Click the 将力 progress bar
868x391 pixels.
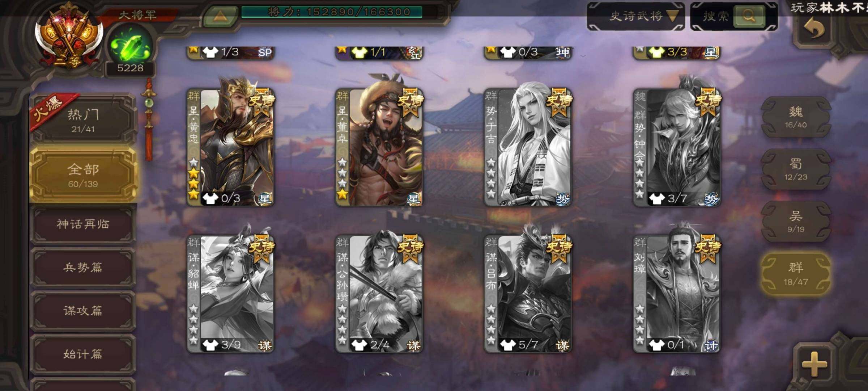point(332,12)
